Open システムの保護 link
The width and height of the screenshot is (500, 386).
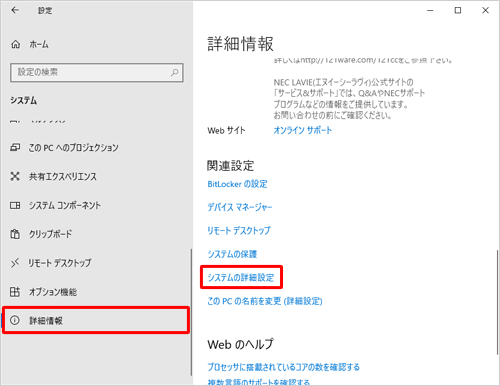[x=232, y=254]
